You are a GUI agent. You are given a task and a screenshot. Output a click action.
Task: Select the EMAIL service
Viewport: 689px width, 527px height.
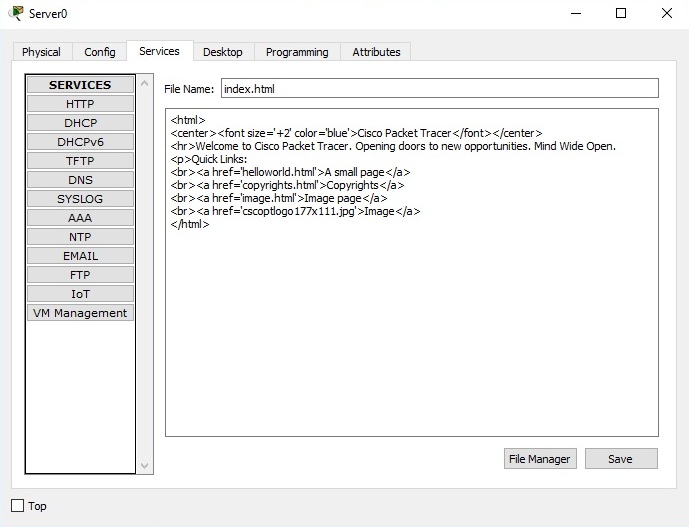point(80,256)
